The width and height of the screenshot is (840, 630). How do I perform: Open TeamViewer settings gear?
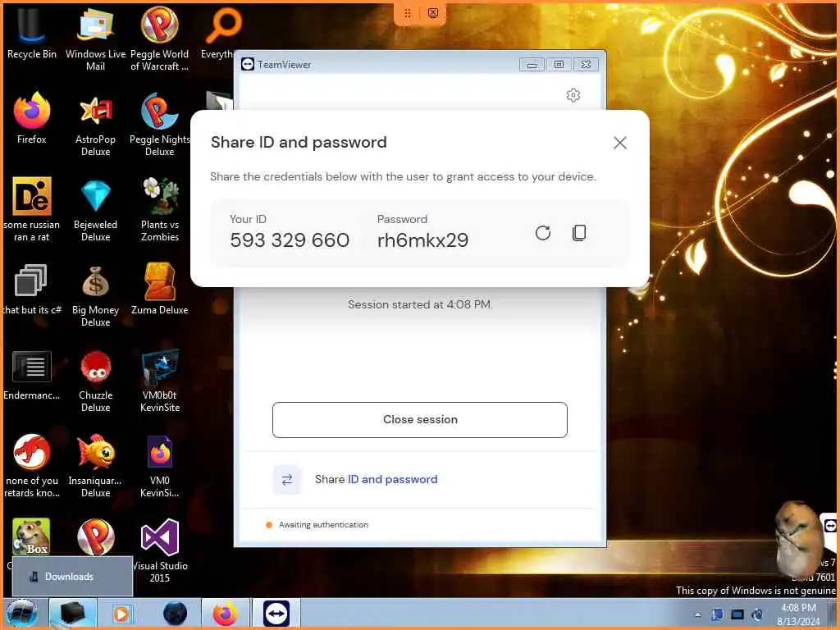[573, 95]
